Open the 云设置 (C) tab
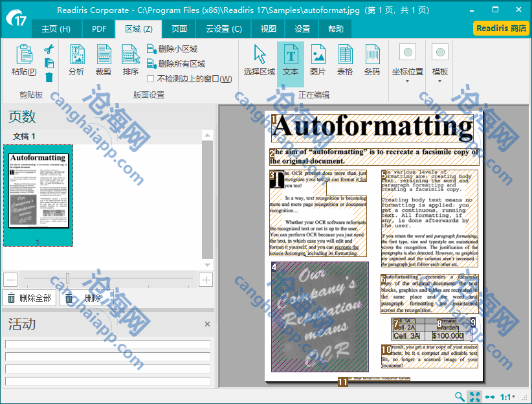 [224, 28]
